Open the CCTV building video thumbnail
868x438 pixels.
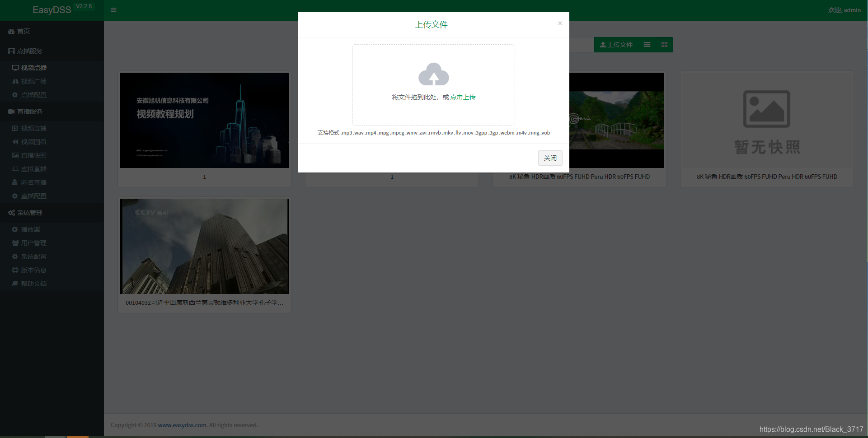click(x=204, y=246)
